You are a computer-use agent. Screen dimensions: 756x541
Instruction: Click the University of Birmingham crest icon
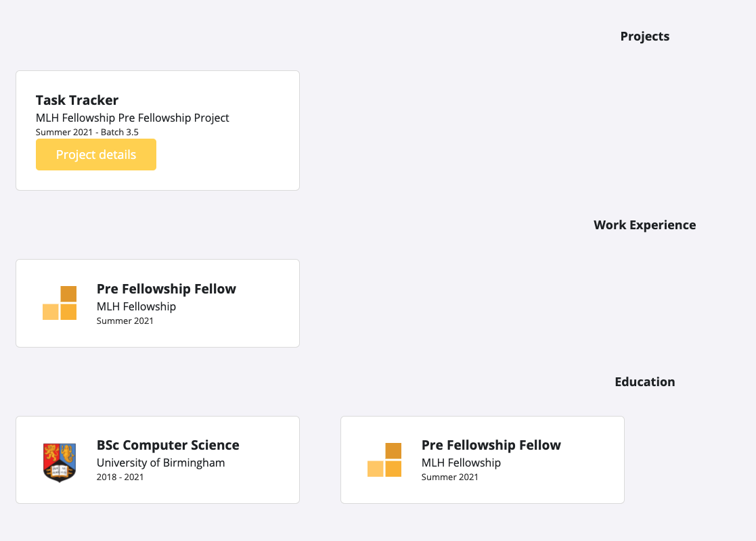[60, 462]
